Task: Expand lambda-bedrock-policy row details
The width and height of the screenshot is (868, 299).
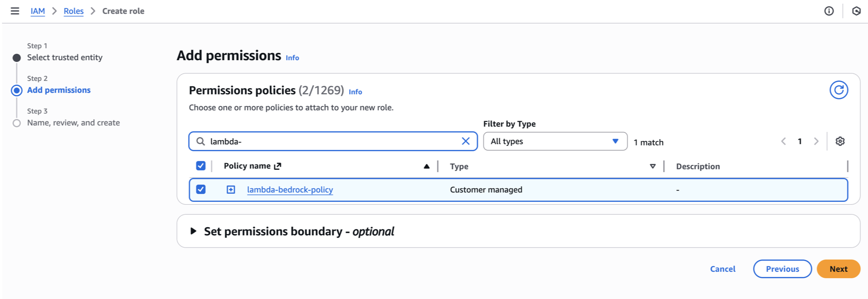Action: tap(231, 190)
